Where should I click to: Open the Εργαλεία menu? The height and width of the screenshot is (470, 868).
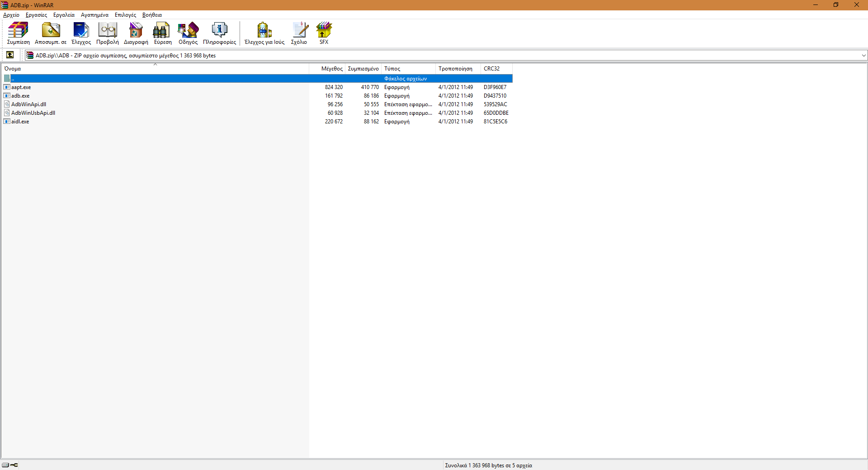coord(64,15)
